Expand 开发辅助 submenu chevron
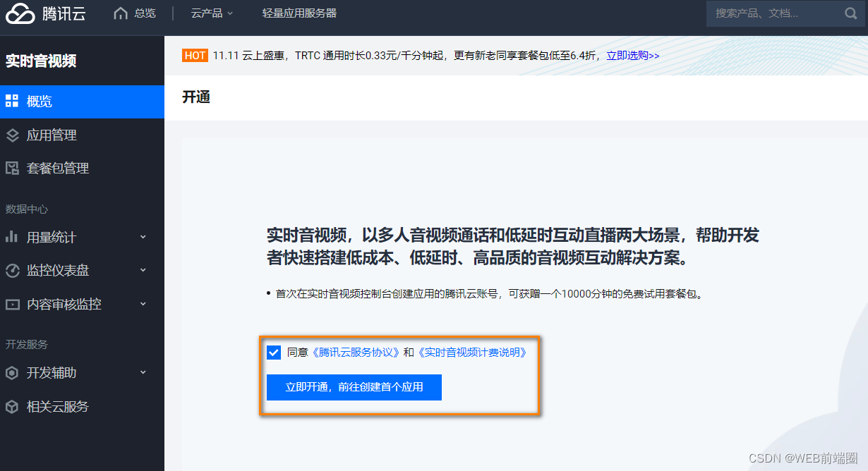 click(143, 372)
